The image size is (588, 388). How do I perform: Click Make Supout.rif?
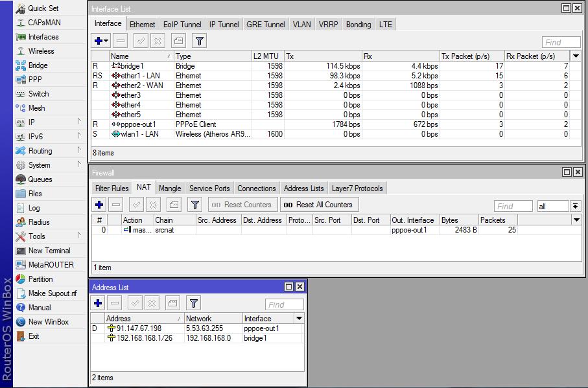point(50,293)
